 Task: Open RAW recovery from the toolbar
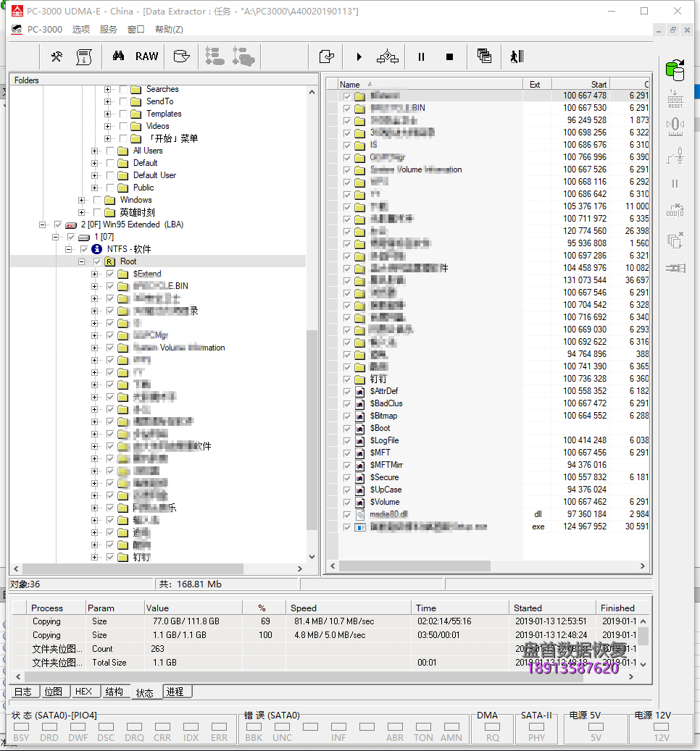point(146,56)
